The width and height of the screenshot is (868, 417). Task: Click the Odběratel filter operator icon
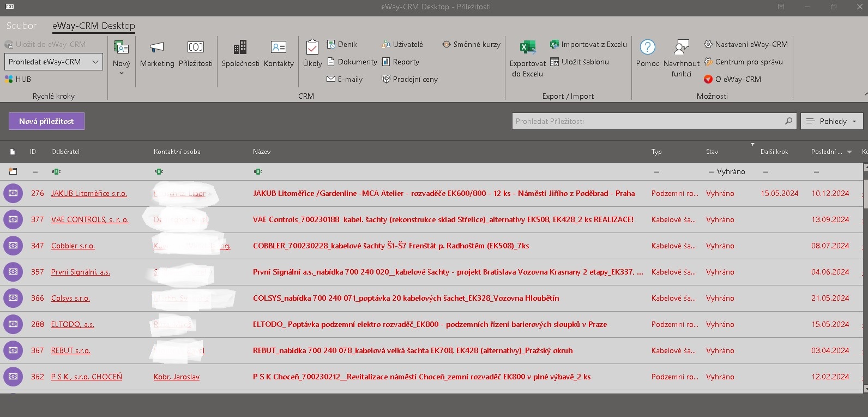coord(56,171)
